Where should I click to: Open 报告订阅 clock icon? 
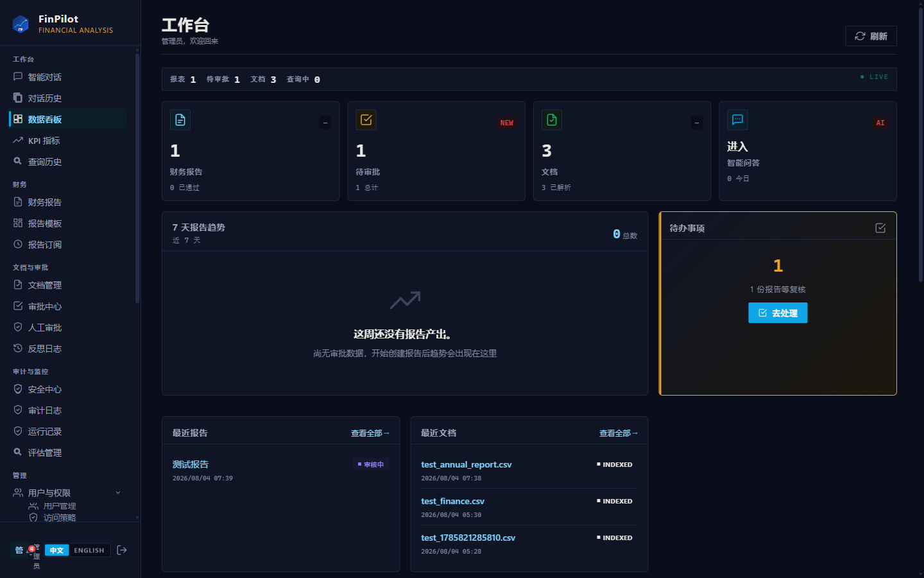coord(18,244)
